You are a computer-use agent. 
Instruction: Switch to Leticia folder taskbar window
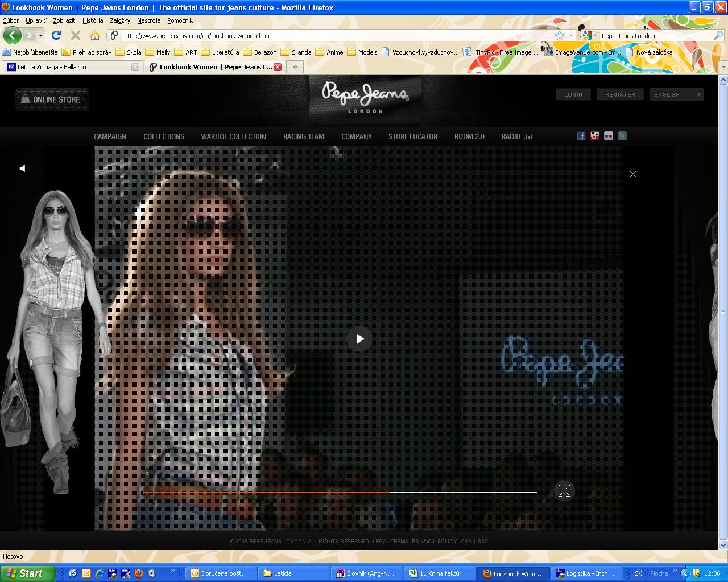293,573
